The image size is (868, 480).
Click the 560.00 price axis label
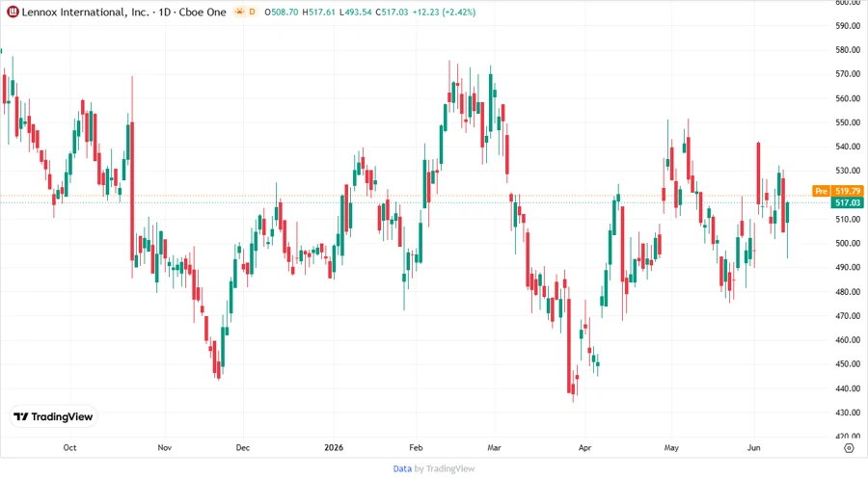click(848, 98)
